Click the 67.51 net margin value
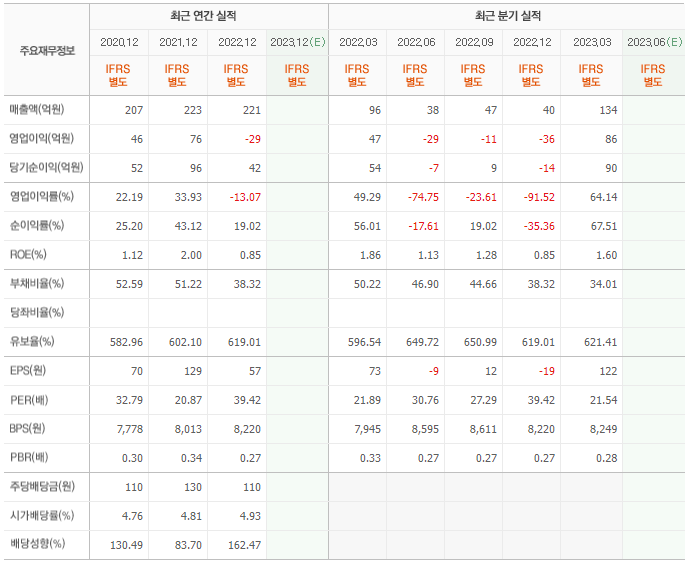Screen dimensions: 689x563 pyautogui.click(x=604, y=226)
